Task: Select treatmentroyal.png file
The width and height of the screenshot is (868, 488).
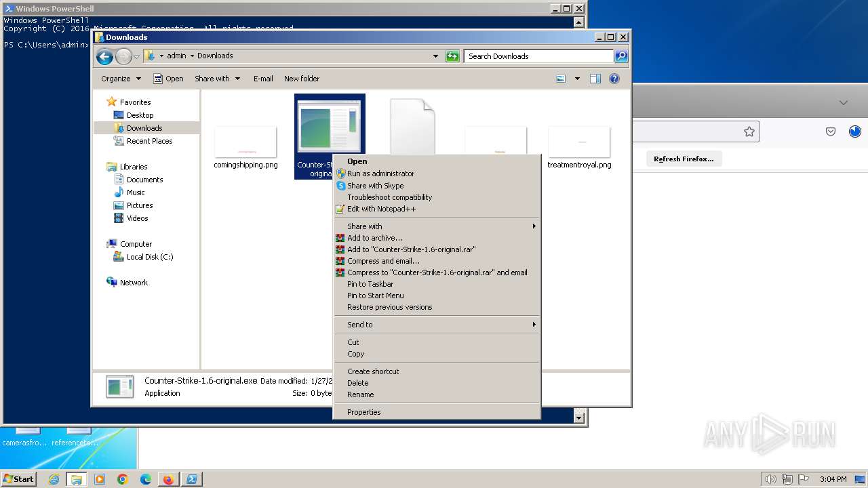Action: coord(579,147)
